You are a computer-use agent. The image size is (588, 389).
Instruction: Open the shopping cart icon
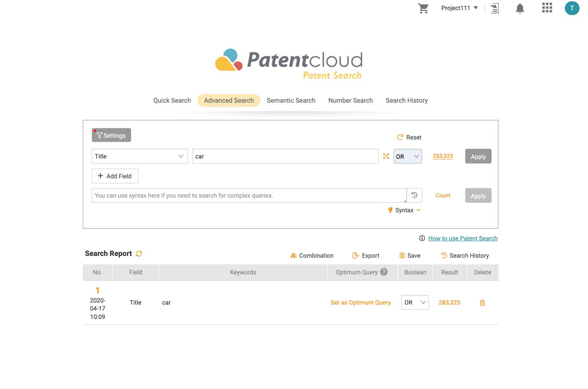[423, 8]
